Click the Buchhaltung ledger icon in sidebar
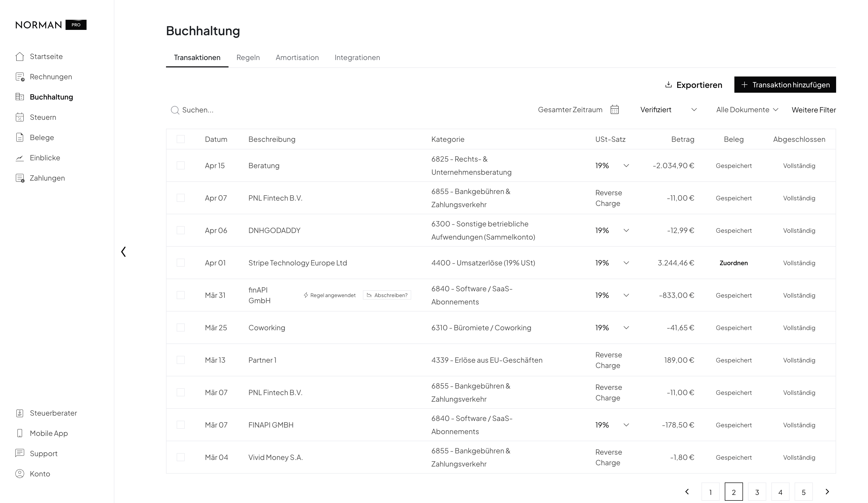The image size is (868, 503). tap(20, 97)
